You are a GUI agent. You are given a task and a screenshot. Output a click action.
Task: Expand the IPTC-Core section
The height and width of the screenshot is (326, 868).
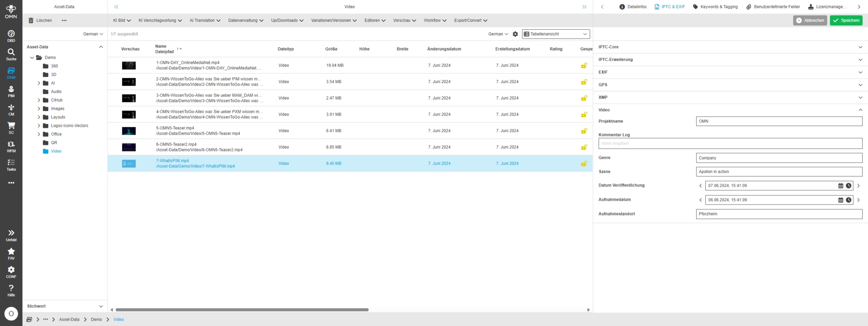coord(860,47)
